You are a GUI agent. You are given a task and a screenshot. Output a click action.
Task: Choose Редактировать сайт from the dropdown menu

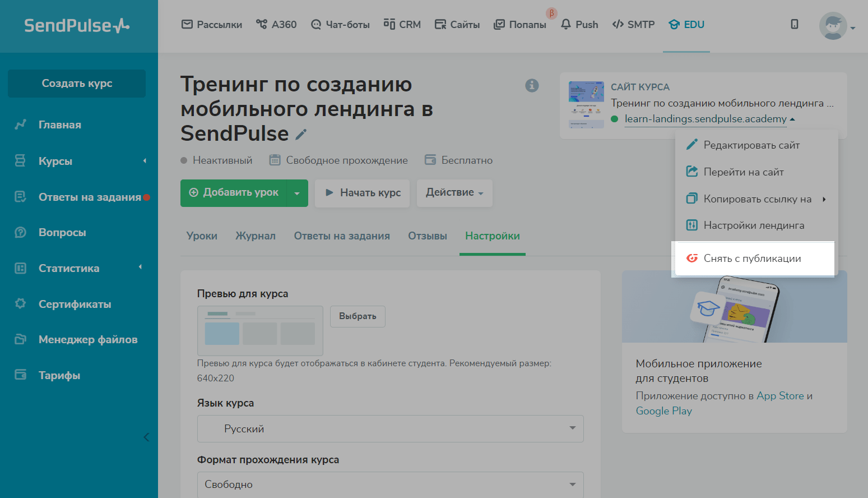coord(751,145)
